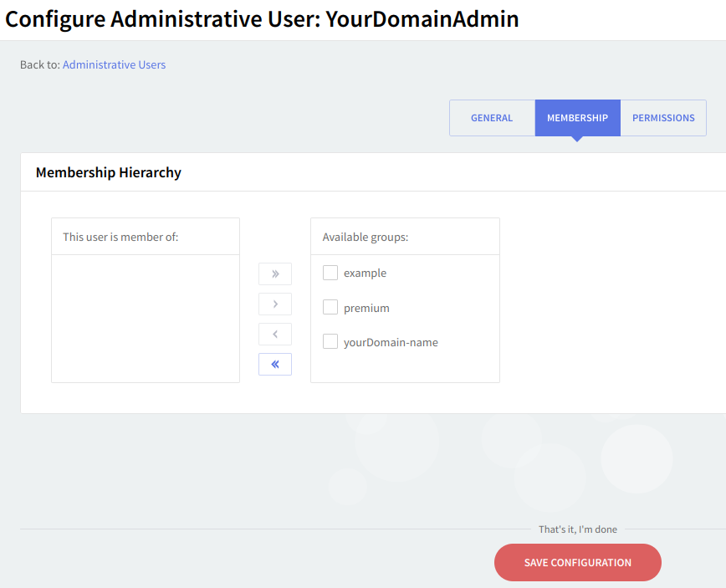Click the 'Available groups:' list header
Viewport: 726px width, 588px height.
(x=366, y=237)
